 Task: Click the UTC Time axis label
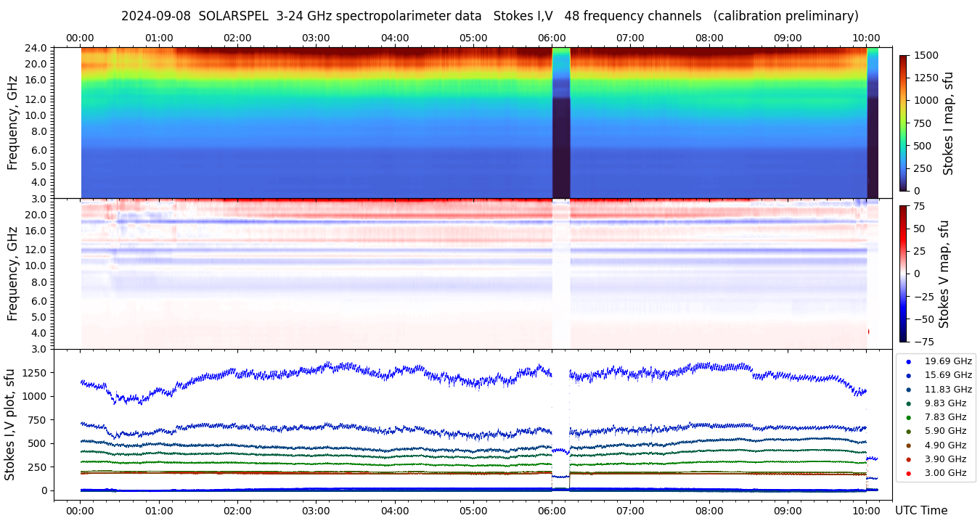(920, 511)
